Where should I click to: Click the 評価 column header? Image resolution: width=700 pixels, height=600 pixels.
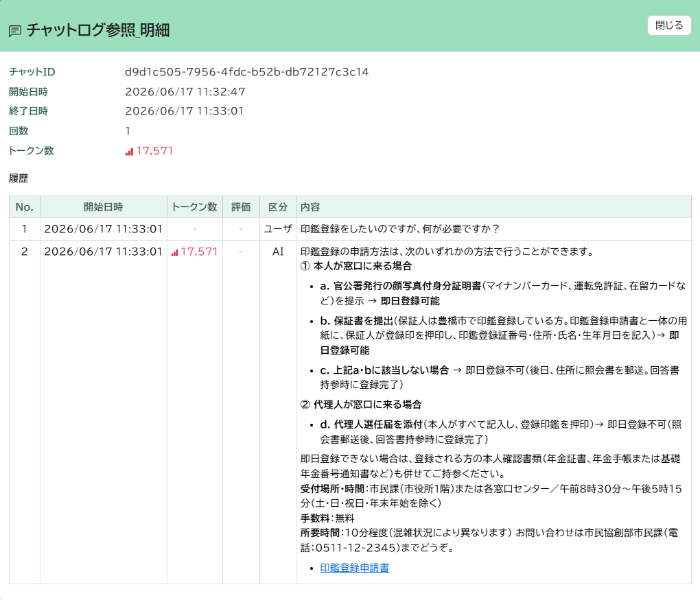[241, 207]
